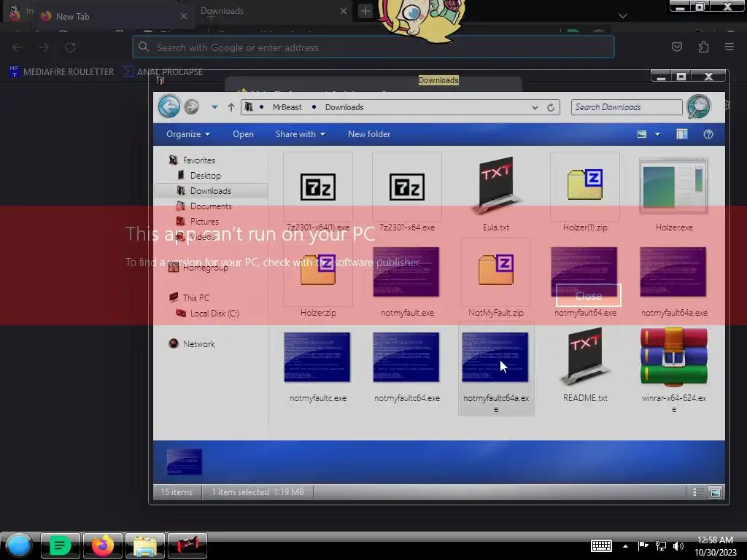This screenshot has height=560, width=747.
Task: Open Explorer help icon
Action: coord(708,134)
